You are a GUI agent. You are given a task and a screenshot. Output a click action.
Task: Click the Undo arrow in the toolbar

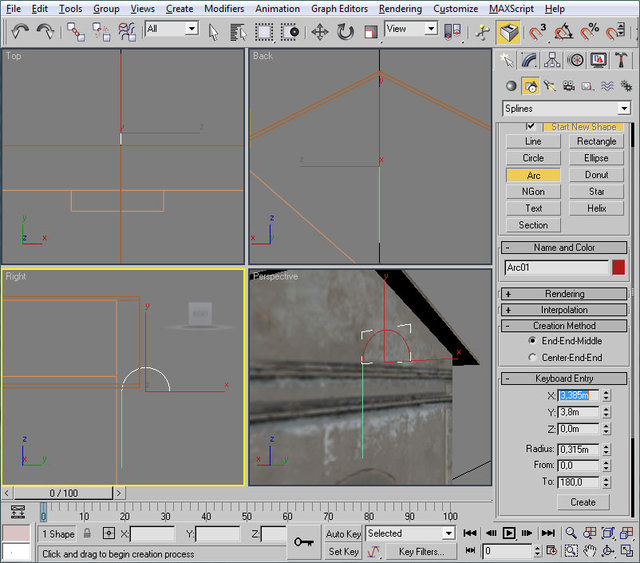tap(20, 31)
